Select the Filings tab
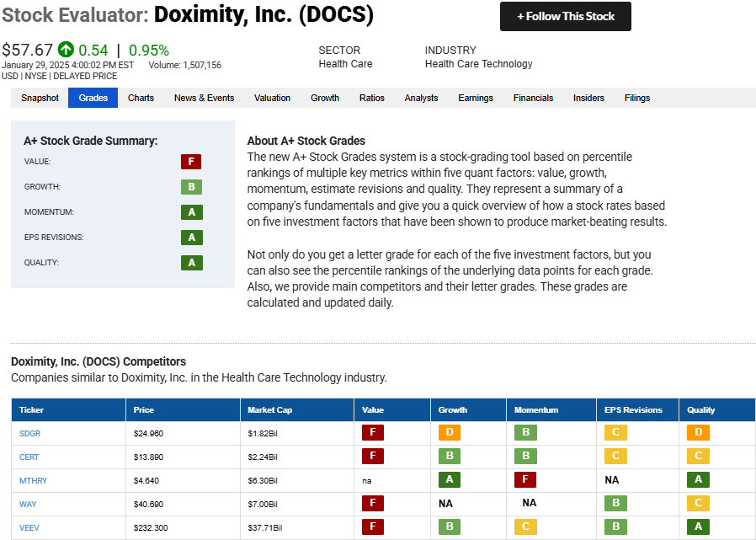756x540 pixels. click(637, 98)
